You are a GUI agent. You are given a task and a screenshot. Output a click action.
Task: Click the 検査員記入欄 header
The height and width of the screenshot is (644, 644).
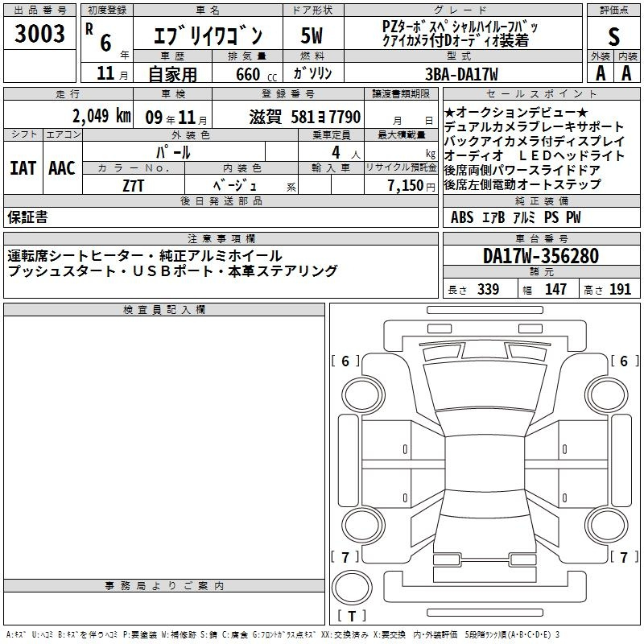[x=164, y=310]
